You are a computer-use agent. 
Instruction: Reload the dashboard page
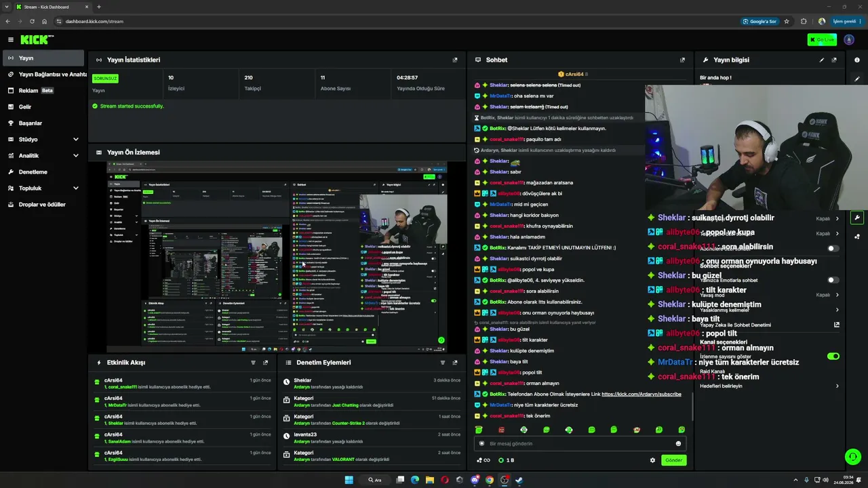pos(32,21)
